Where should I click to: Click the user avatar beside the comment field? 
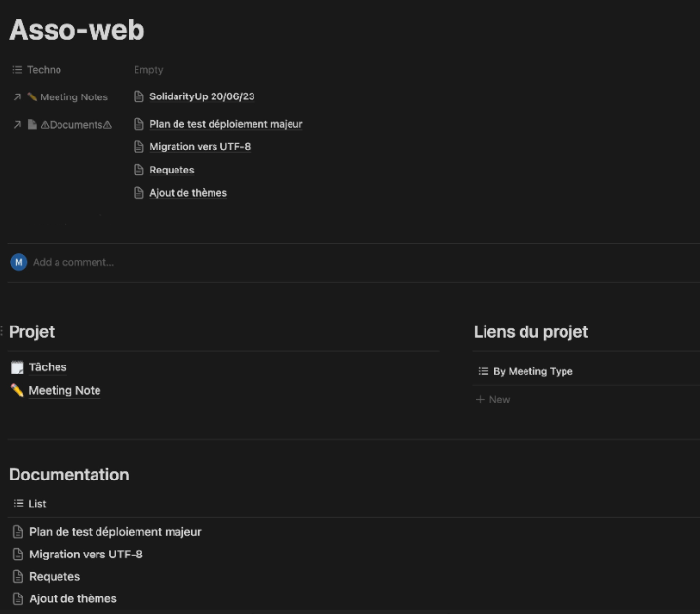tap(19, 262)
